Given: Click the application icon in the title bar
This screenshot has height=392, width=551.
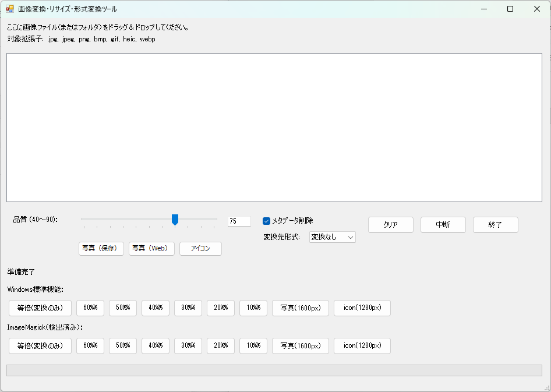Looking at the screenshot, I should point(10,9).
